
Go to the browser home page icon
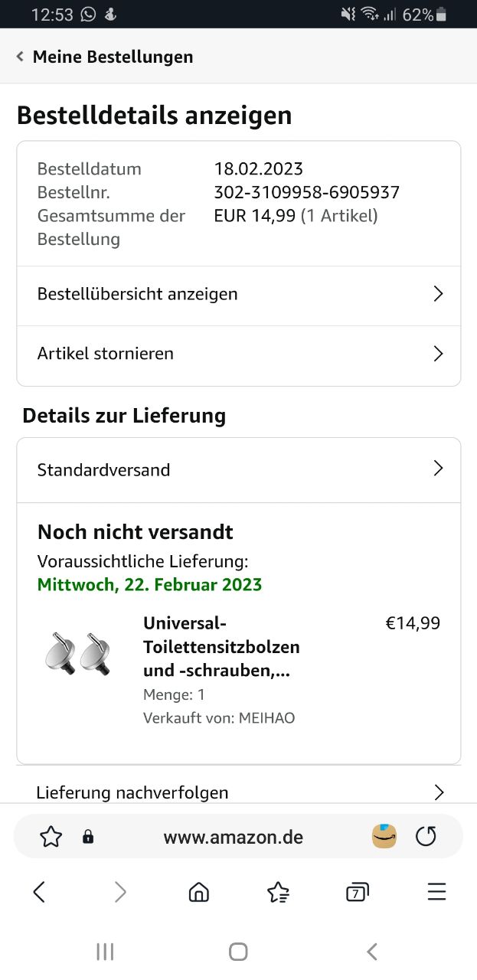[x=198, y=892]
